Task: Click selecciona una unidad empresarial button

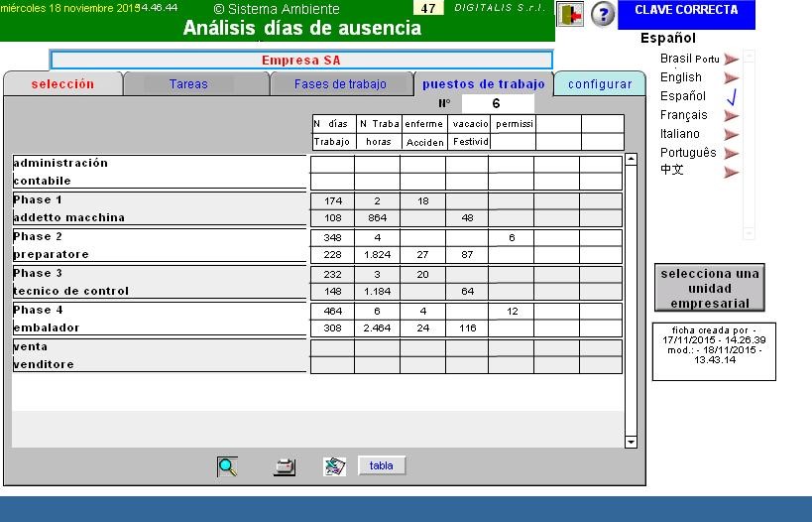Action: [x=710, y=288]
